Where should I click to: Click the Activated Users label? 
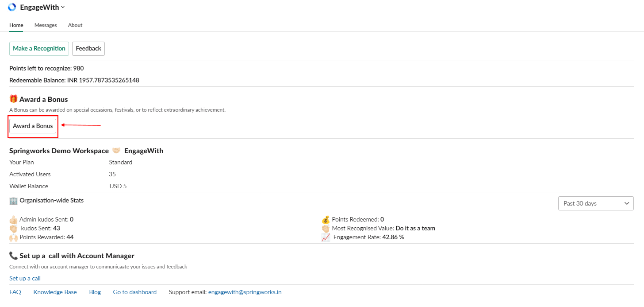pyautogui.click(x=30, y=174)
